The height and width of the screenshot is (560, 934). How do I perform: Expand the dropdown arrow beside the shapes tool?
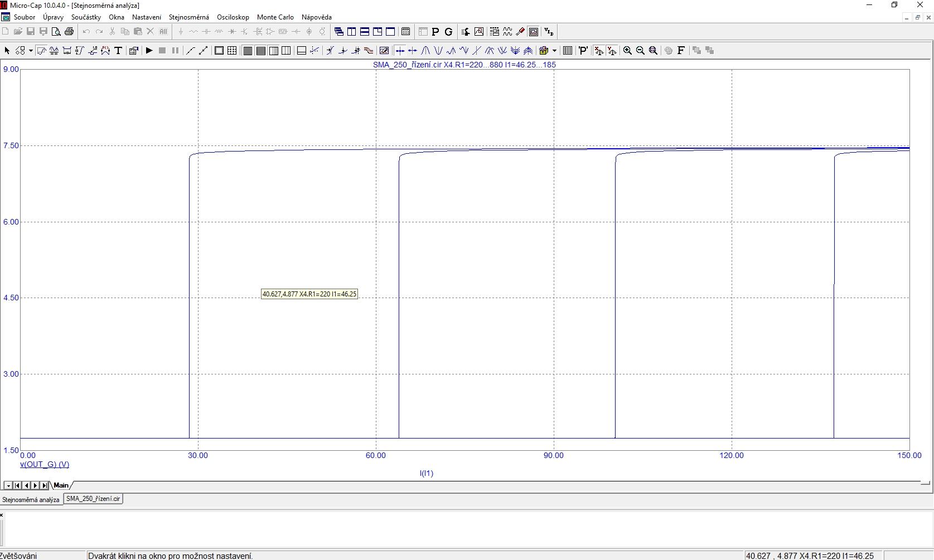31,51
